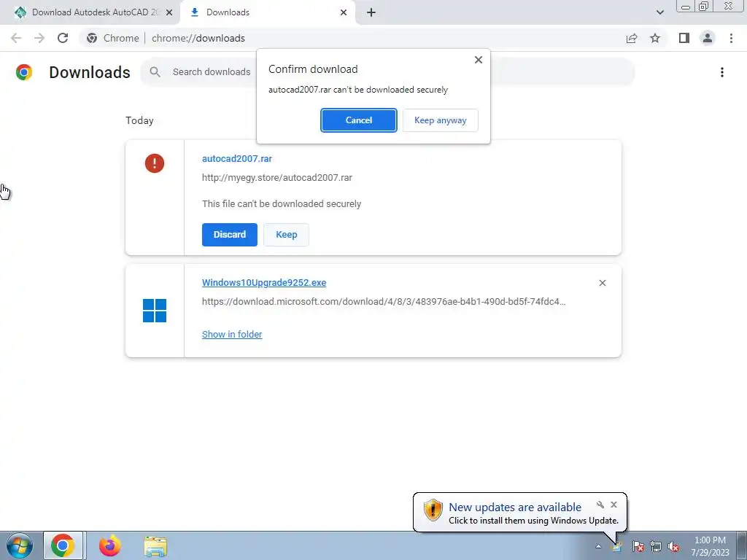
Task: Click the red warning icon beside autocad2007.rar
Action: (x=155, y=163)
